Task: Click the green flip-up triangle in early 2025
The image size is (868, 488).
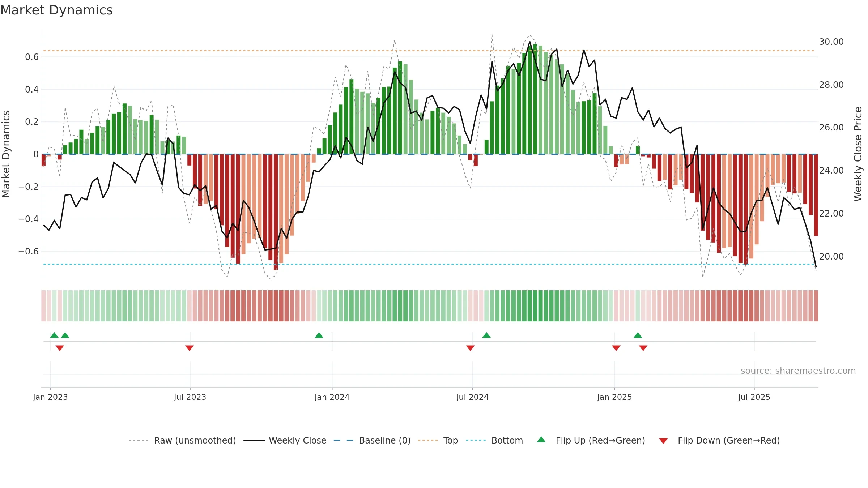Action: [x=638, y=335]
